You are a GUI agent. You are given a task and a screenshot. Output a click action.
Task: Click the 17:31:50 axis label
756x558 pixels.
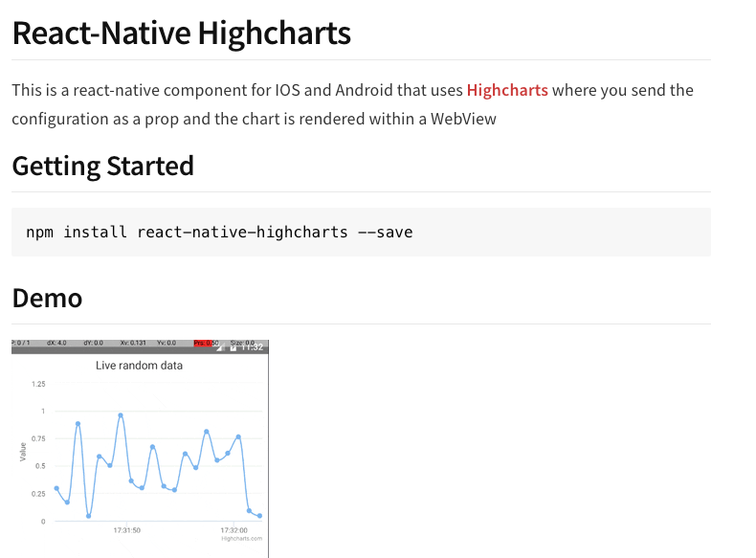pos(127,530)
